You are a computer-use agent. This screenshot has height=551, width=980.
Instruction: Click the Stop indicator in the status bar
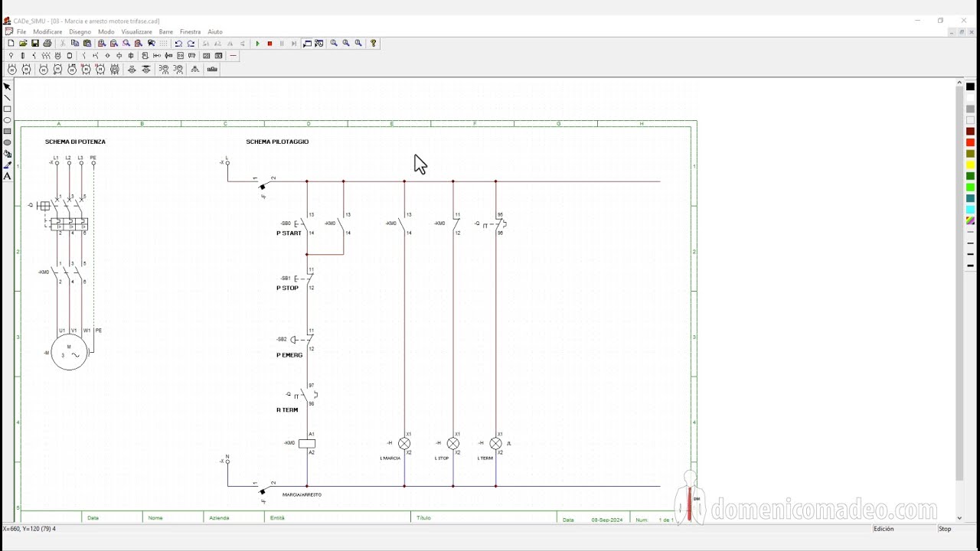coord(945,529)
